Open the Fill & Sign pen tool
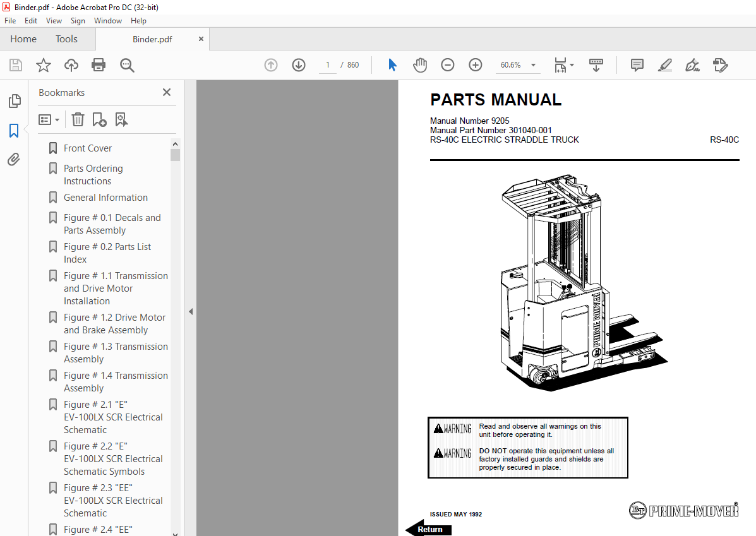 pyautogui.click(x=692, y=64)
